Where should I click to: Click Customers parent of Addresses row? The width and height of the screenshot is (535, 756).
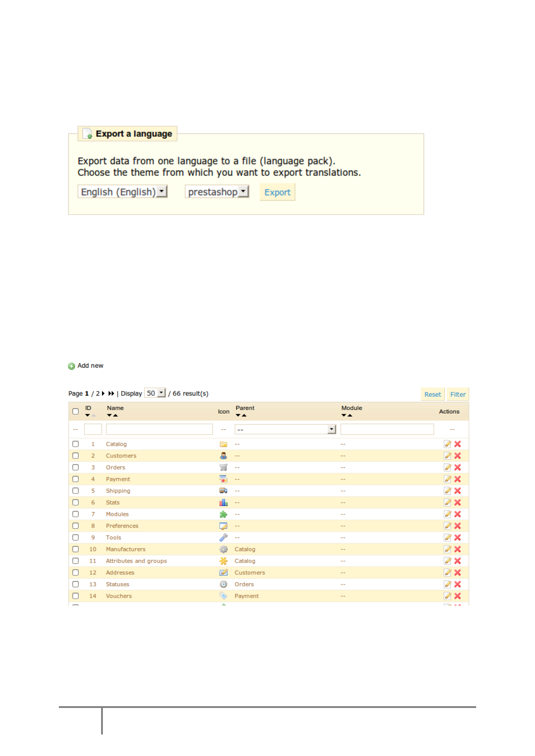tap(250, 572)
